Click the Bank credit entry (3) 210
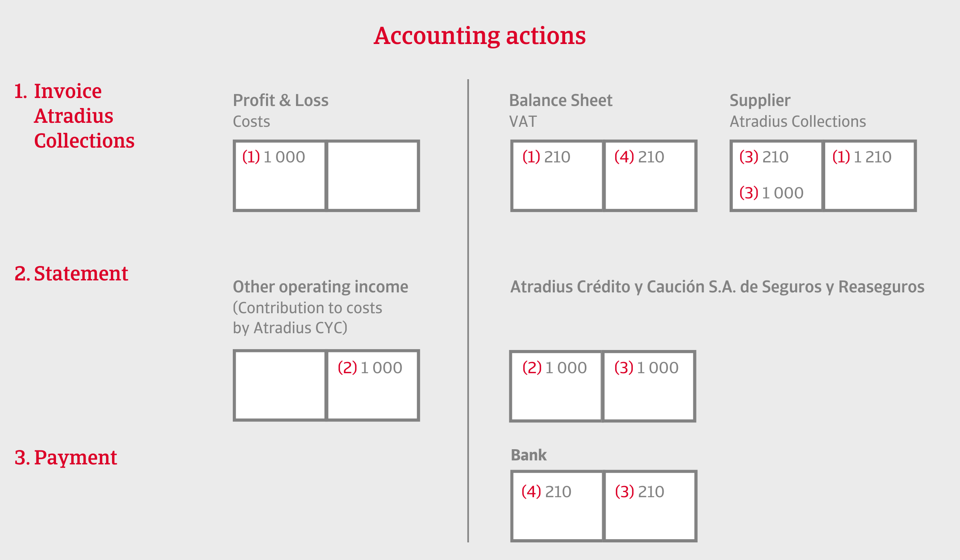The image size is (960, 560). (640, 492)
